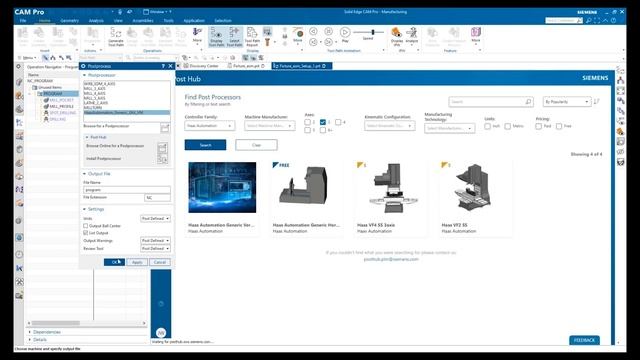Screen dimensions: 640x360
Task: Open the By Popularity sort dropdown
Action: [567, 101]
